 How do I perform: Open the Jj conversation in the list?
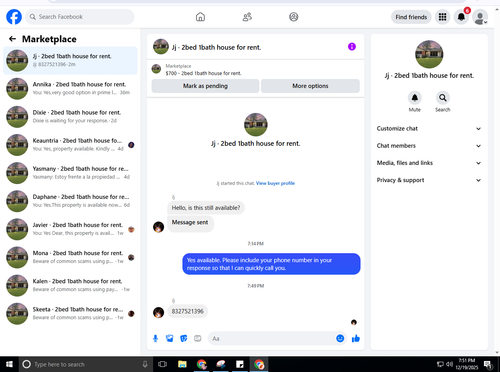70,60
